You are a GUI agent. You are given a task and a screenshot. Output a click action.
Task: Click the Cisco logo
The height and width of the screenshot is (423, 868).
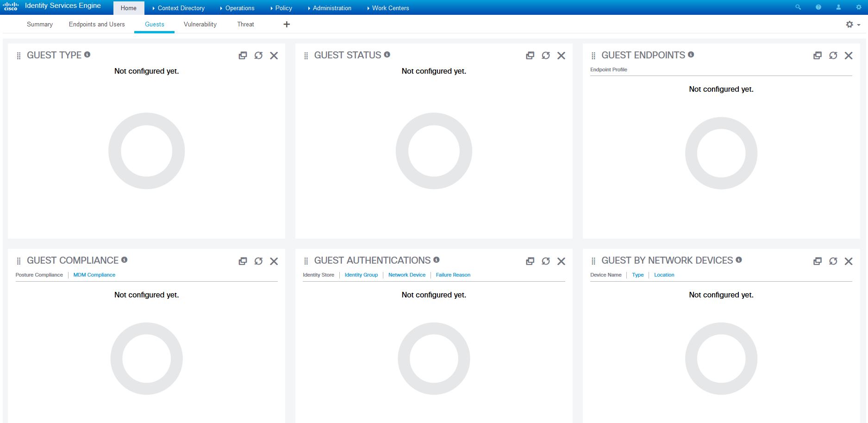[x=11, y=6]
